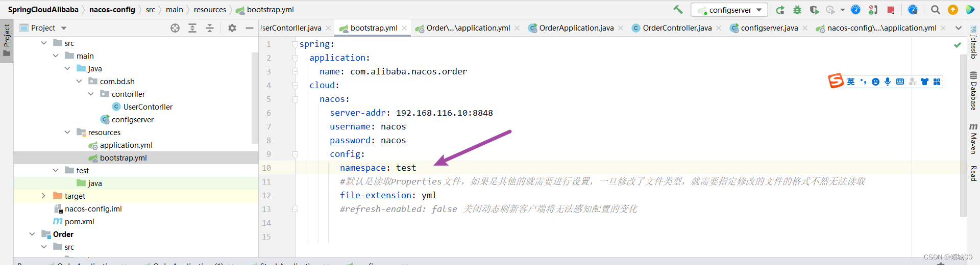Click the colorful logo icon at toolbar end
This screenshot has width=980, height=265.
pos(970,10)
